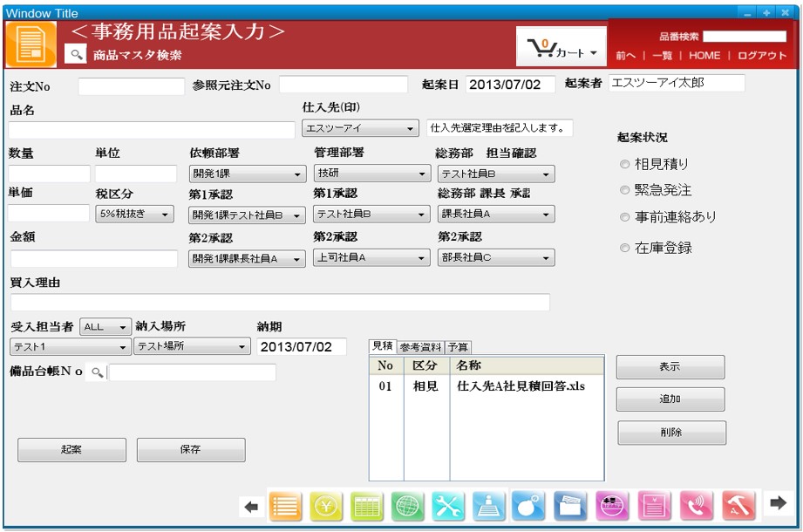Click the ログアウト link

pyautogui.click(x=762, y=55)
